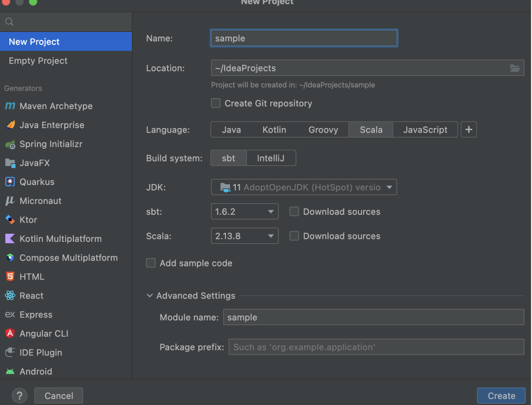Click the Android robot icon

click(10, 371)
